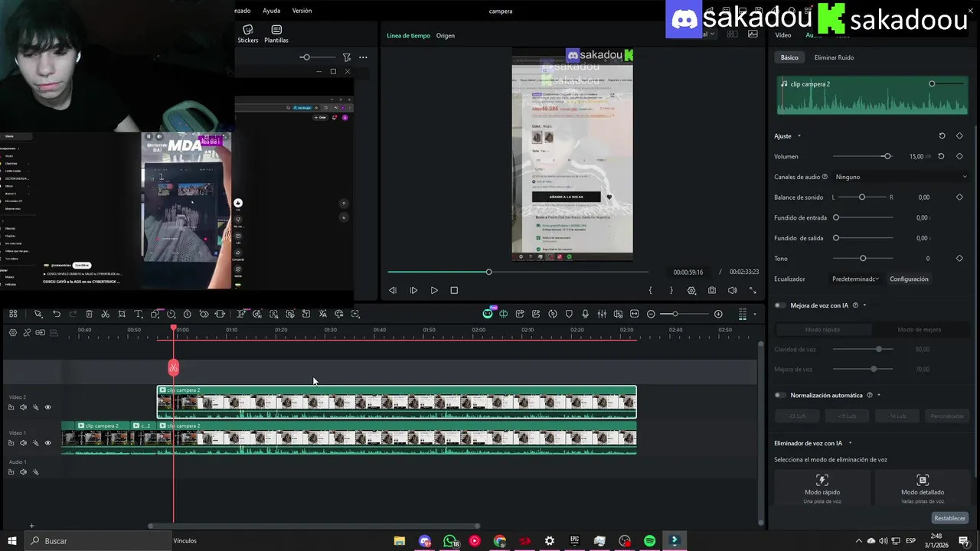Open the Stickers panel

tap(248, 34)
